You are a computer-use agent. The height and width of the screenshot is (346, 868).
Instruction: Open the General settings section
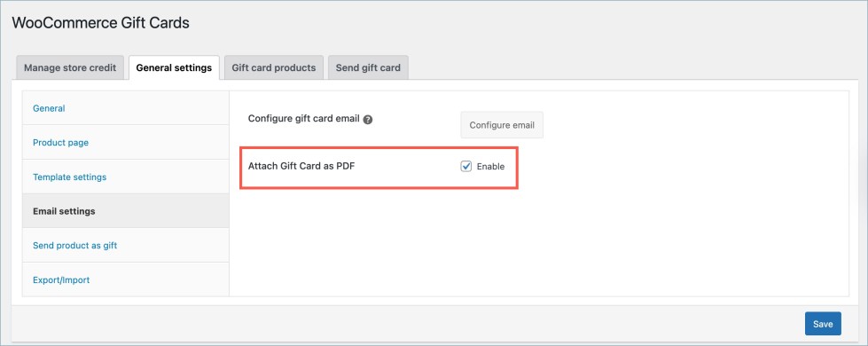126,108
